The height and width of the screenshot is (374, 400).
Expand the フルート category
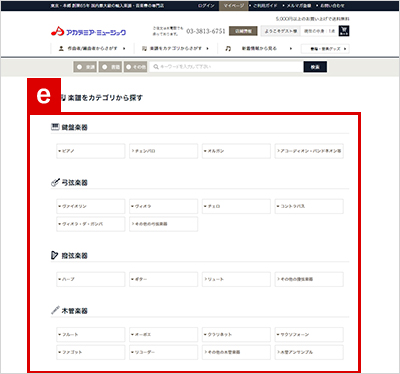click(91, 335)
